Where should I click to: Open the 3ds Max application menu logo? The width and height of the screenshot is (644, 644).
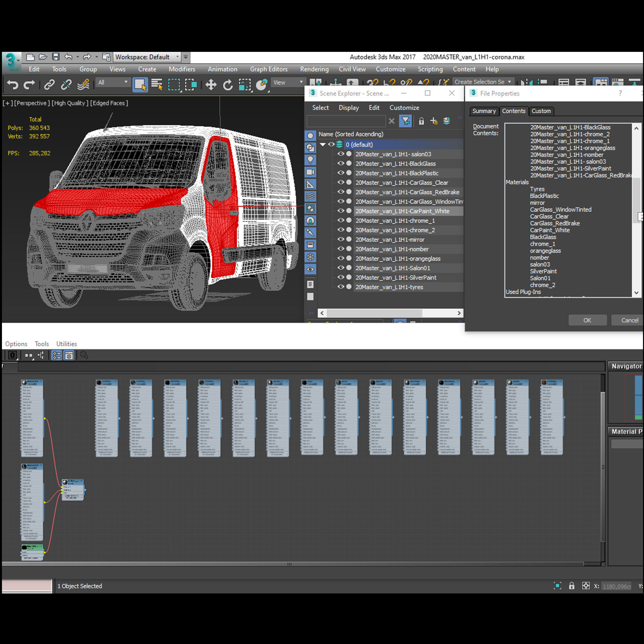click(x=11, y=62)
